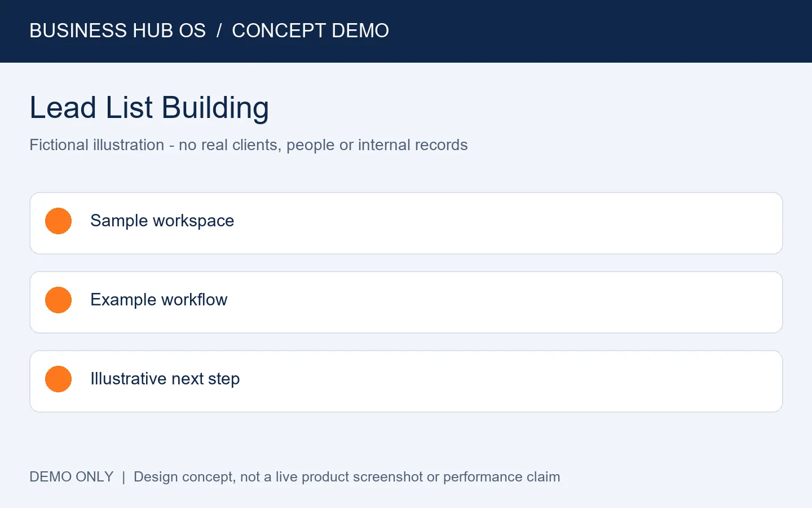Click the empty area of the dark navy header bar
This screenshot has width=812, height=508.
click(x=598, y=31)
